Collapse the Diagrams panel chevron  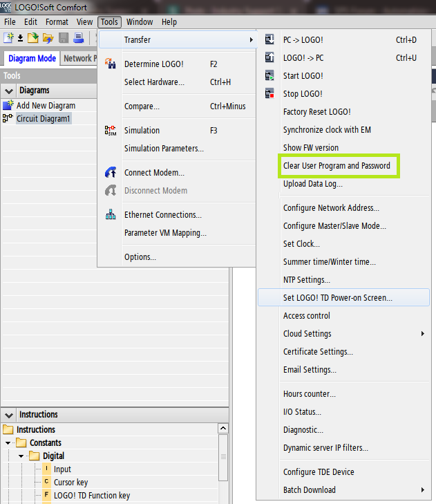pos(9,91)
